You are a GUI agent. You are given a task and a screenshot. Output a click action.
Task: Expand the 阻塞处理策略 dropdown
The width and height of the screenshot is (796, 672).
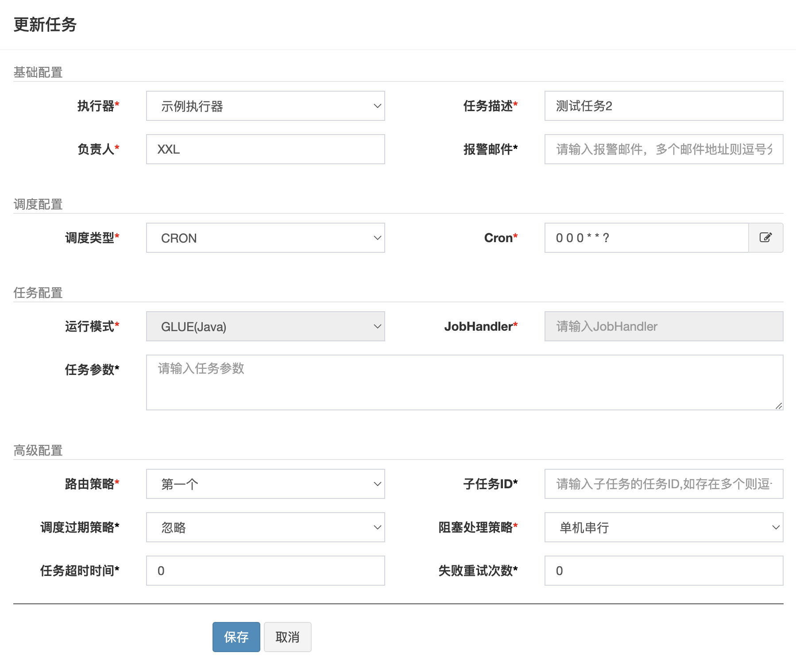(x=663, y=527)
